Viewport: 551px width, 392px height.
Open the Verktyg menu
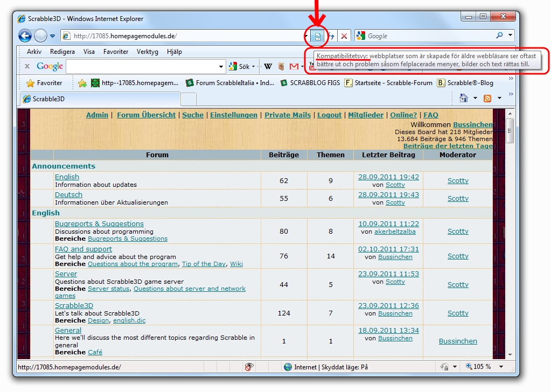(x=147, y=52)
